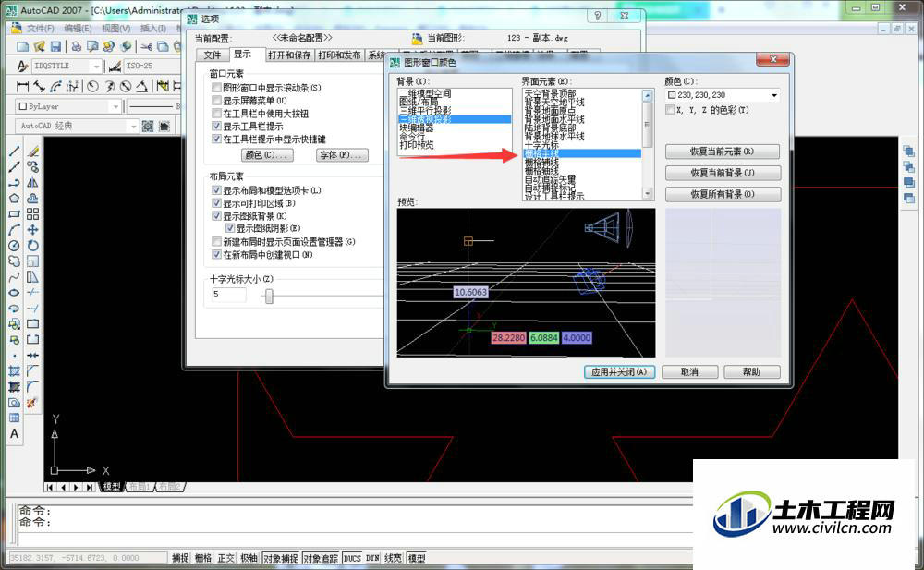Screen dimensions: 924x570
Task: Open the 视图(V) menu
Action: 116,29
